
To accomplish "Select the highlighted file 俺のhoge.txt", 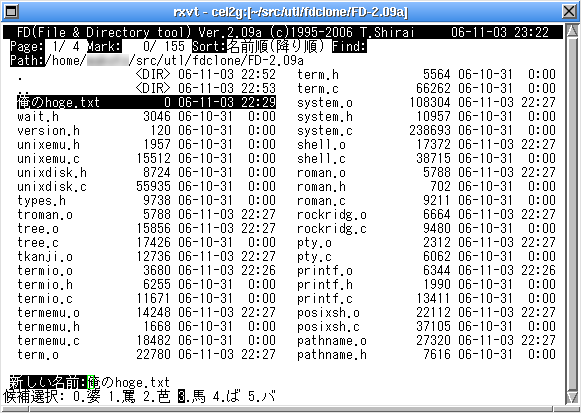I will click(x=146, y=102).
